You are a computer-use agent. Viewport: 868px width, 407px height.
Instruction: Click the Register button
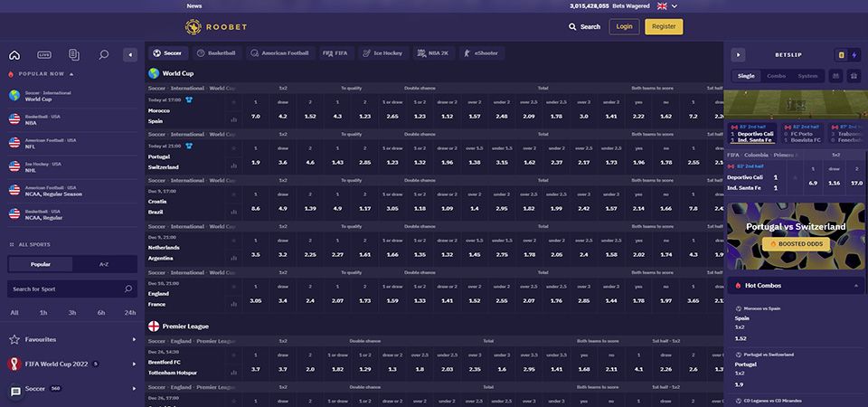pos(664,26)
